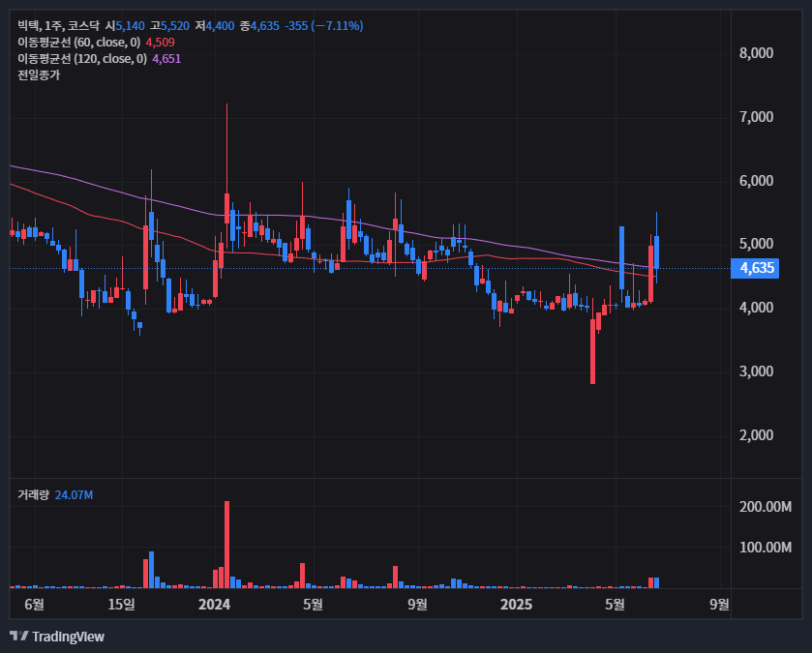Viewport: 812px width, 653px height.
Task: Click the rightmost 9월 time axis label
Action: (x=719, y=605)
